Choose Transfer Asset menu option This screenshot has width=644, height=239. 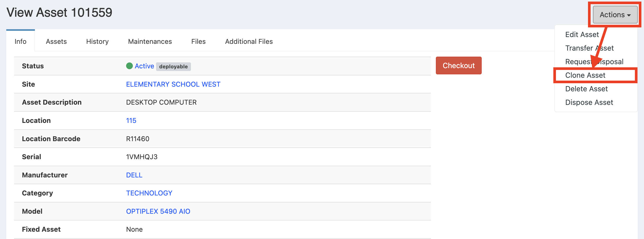[589, 48]
